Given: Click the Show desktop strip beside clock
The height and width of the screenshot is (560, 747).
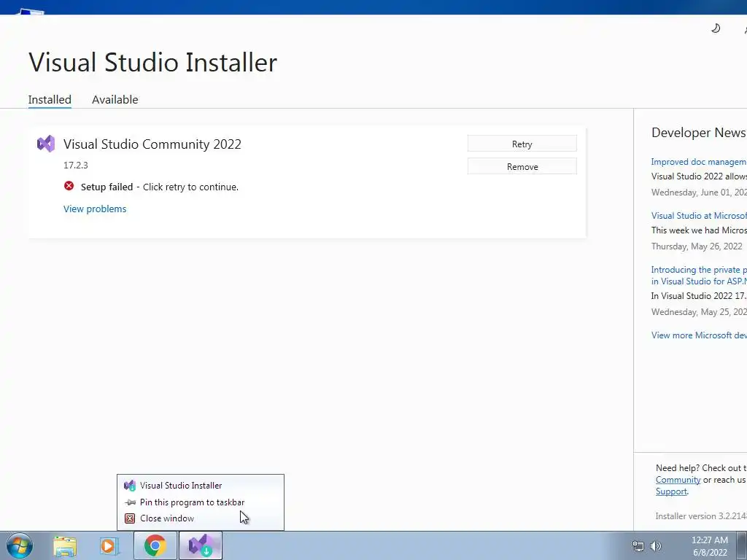Looking at the screenshot, I should tap(742, 545).
